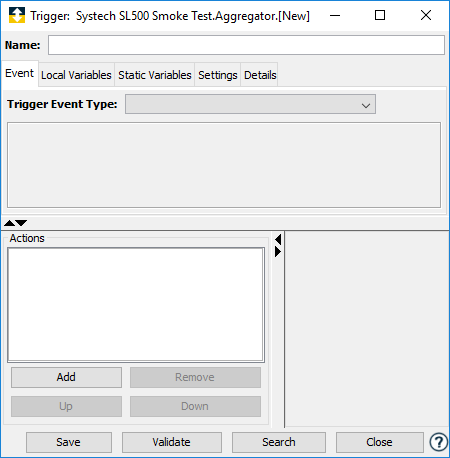
Task: Click inside the Actions list box
Action: pos(136,305)
